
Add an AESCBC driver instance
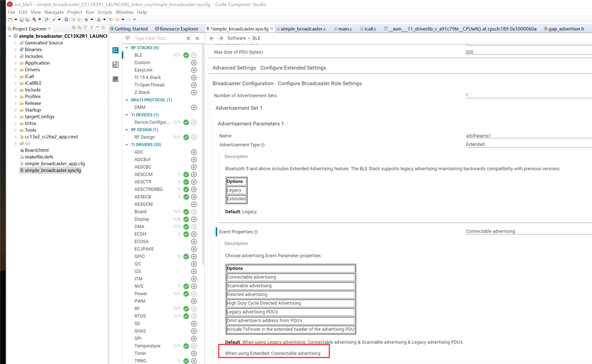[194, 167]
